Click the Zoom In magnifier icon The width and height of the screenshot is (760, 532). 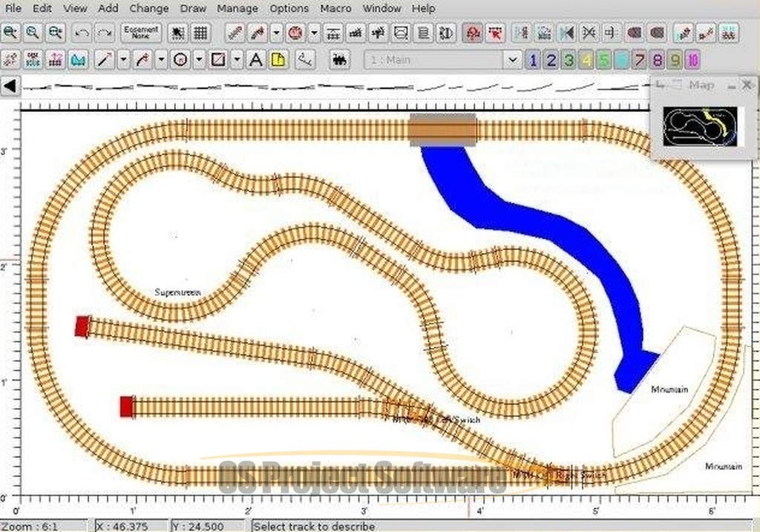(x=10, y=33)
